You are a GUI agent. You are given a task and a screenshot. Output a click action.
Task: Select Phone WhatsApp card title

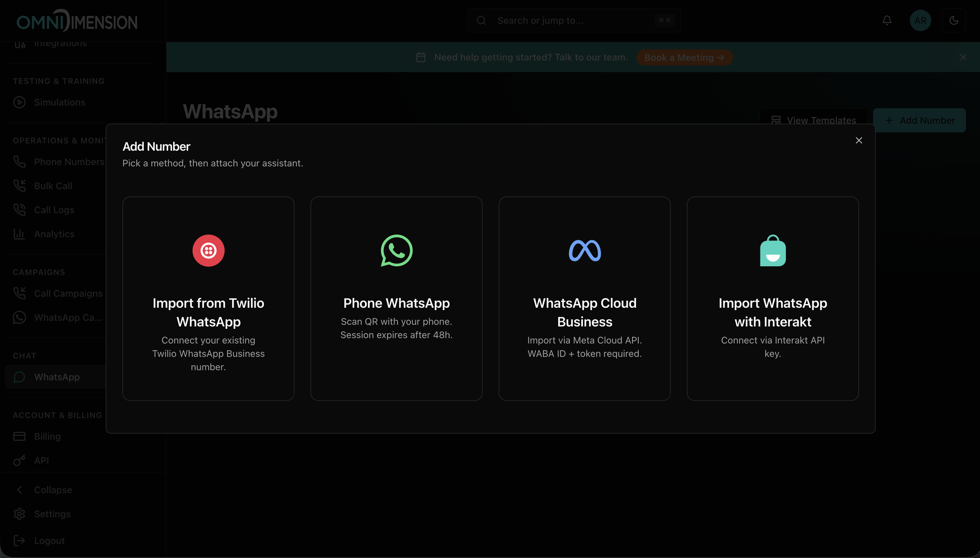coord(396,303)
